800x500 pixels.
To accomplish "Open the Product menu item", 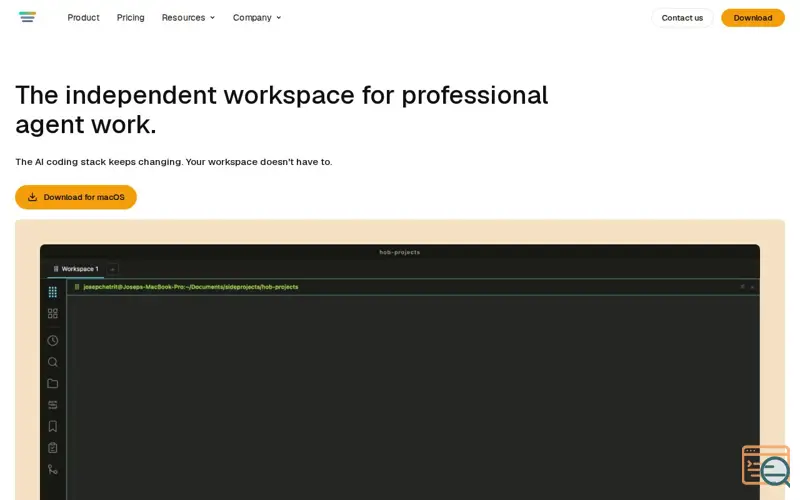I will pos(83,17).
